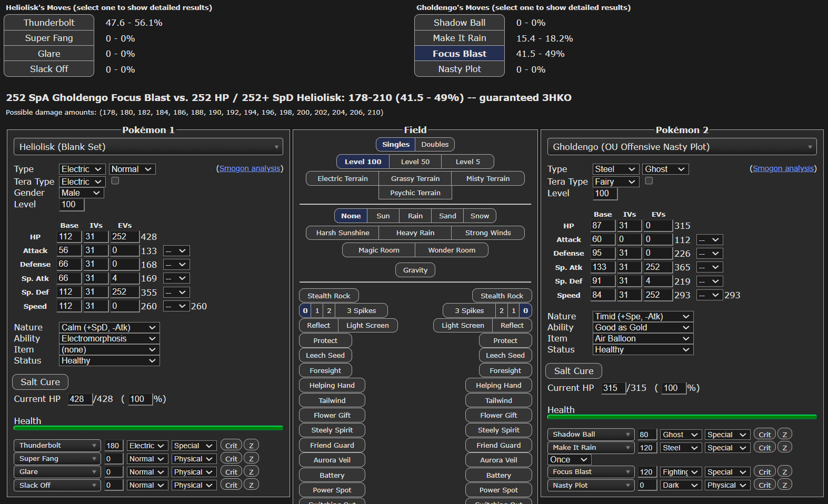Set weather to Rain
Screen dimensions: 828x504
[x=415, y=216]
